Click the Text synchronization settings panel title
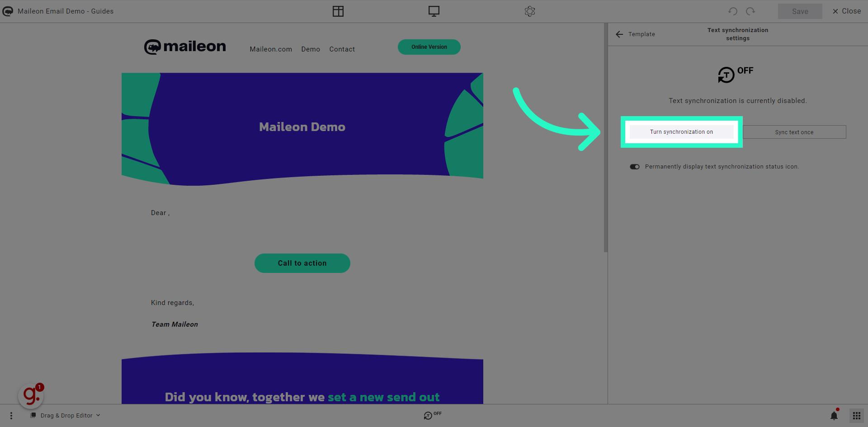 pos(738,34)
